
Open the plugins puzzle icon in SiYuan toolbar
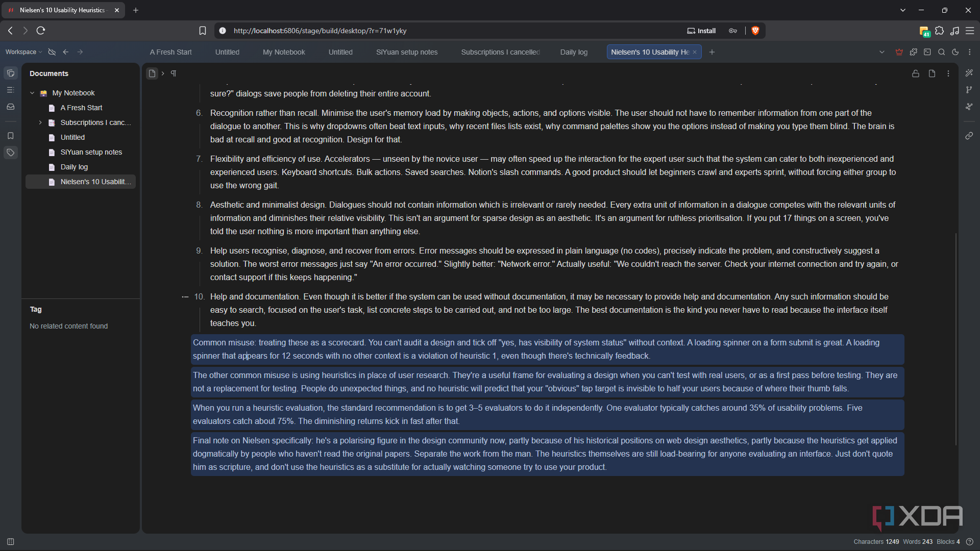(914, 52)
